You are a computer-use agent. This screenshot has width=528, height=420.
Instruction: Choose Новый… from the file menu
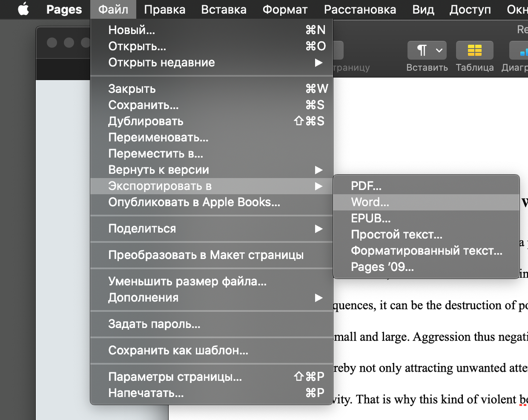211,30
